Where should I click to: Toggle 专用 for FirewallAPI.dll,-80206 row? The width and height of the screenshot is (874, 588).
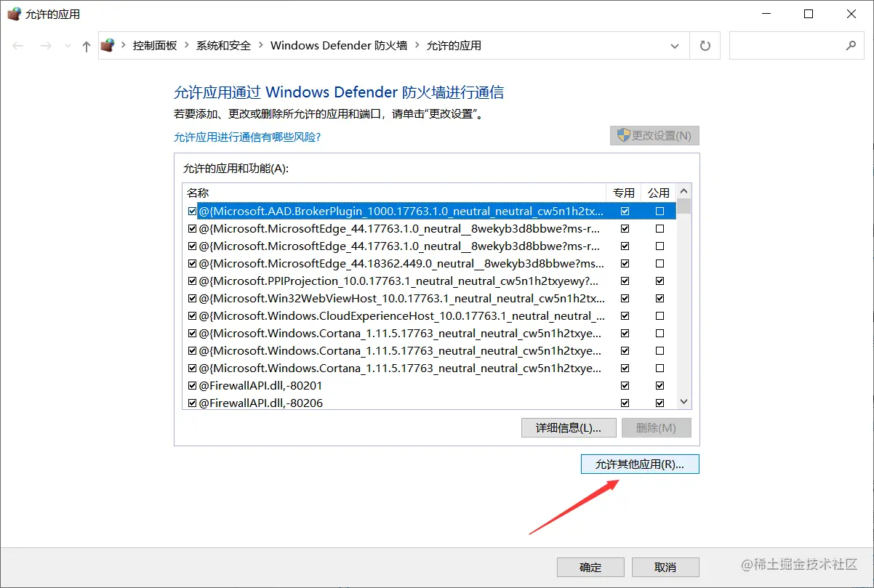point(625,403)
